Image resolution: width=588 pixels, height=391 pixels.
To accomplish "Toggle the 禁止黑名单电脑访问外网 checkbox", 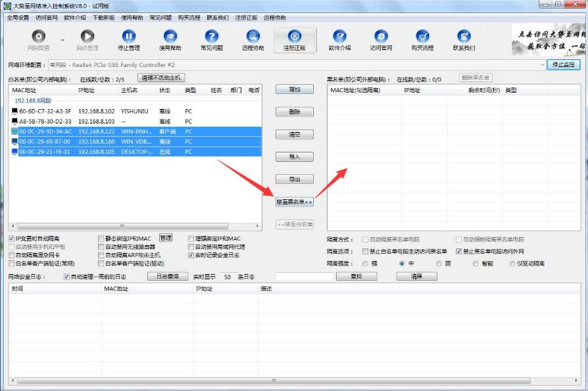I will pos(458,251).
